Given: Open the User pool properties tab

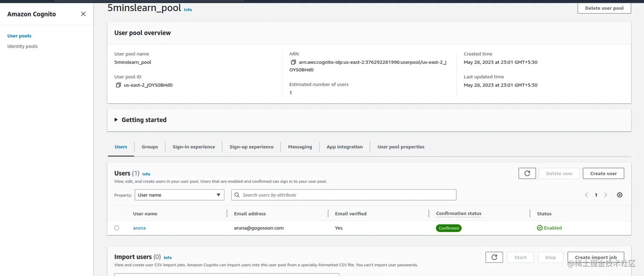Looking at the screenshot, I should [401, 147].
